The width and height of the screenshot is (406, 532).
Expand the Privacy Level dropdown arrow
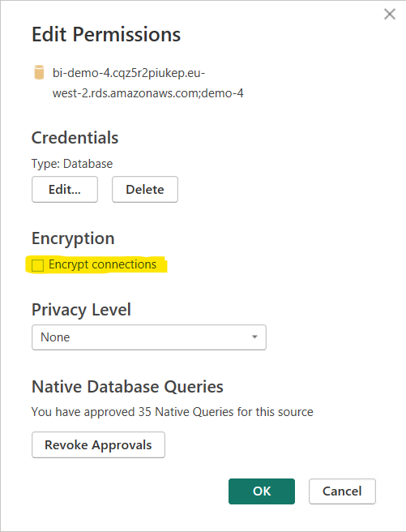coord(254,337)
